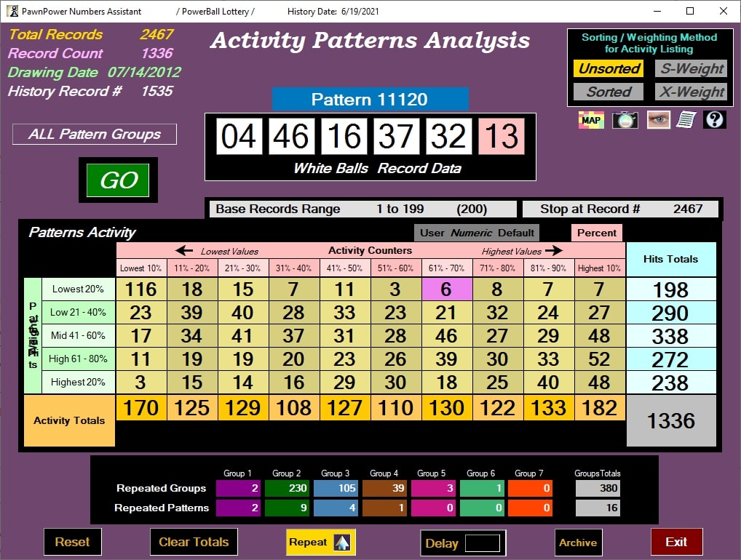The height and width of the screenshot is (560, 741).
Task: Switch display to Percent mode
Action: (596, 233)
